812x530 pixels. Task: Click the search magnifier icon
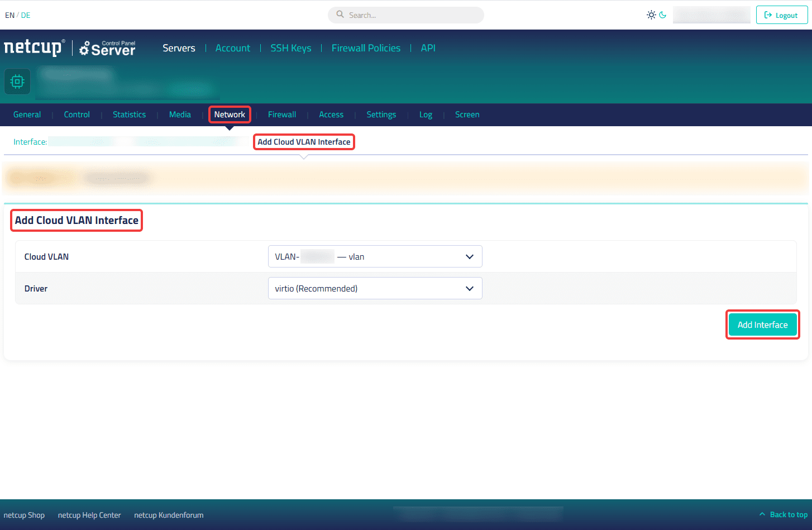tap(340, 15)
